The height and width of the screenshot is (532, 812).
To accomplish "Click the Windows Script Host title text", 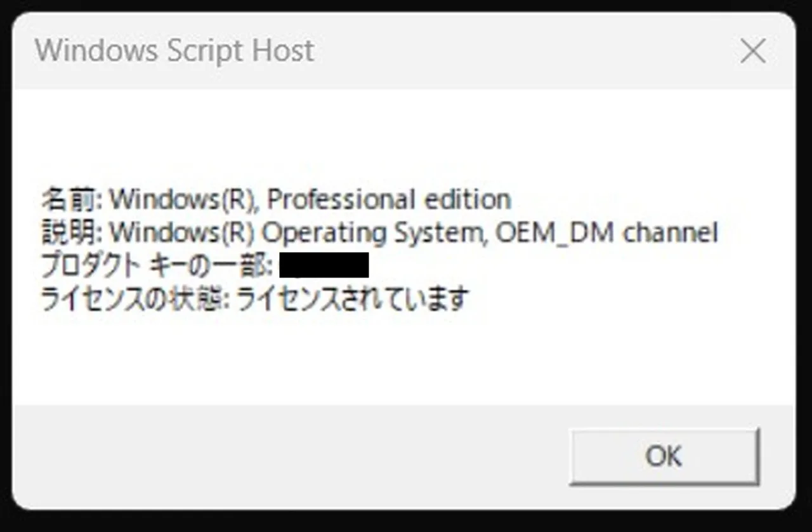I will tap(174, 51).
